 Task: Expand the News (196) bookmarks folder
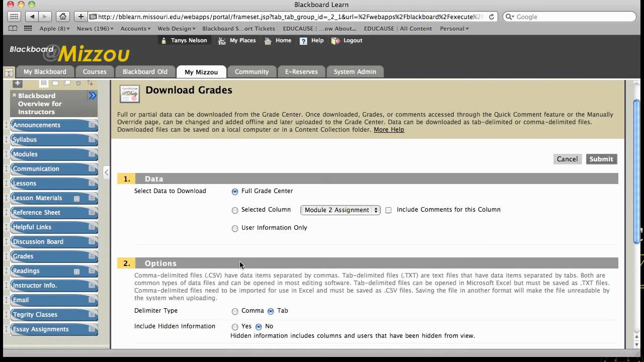tap(95, 29)
